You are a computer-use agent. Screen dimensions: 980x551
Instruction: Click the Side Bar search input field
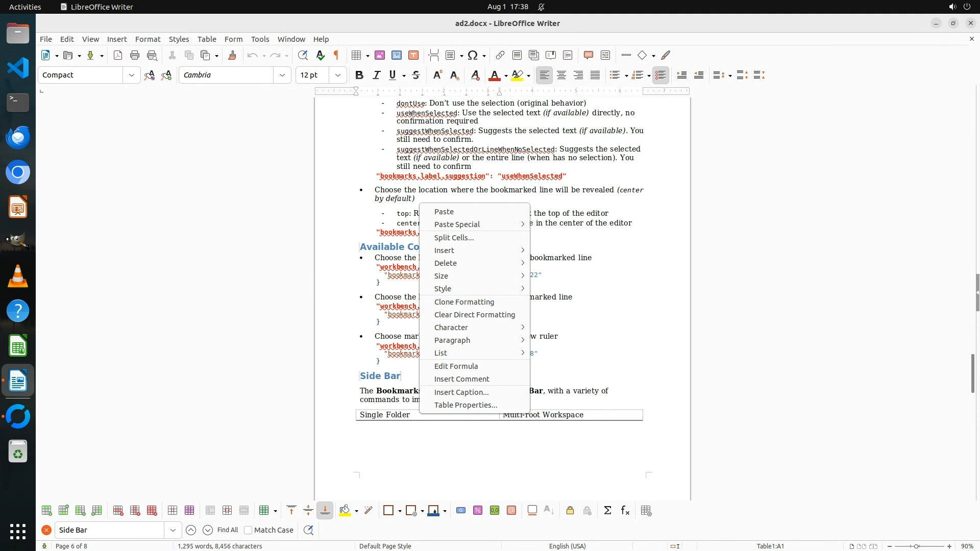(x=109, y=530)
